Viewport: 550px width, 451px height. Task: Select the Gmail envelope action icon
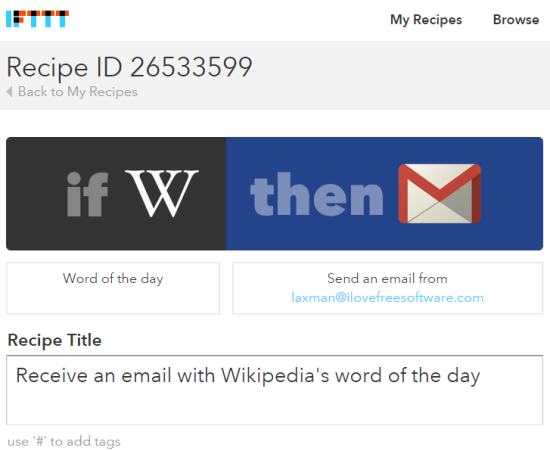[x=440, y=193]
